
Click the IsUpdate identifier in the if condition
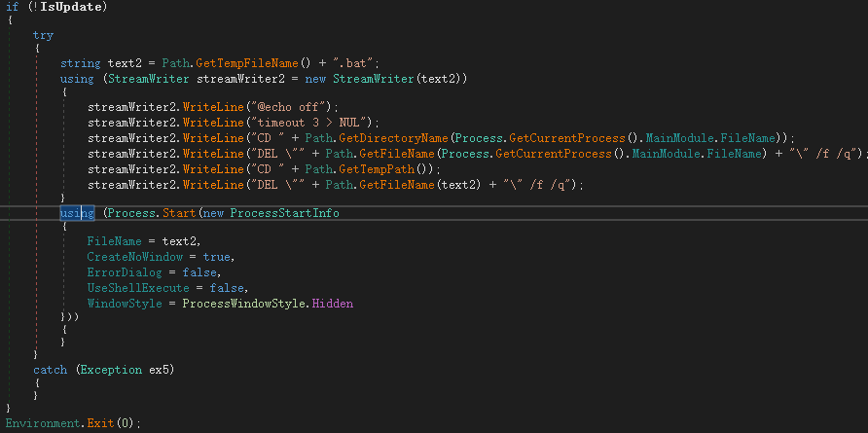coord(71,7)
